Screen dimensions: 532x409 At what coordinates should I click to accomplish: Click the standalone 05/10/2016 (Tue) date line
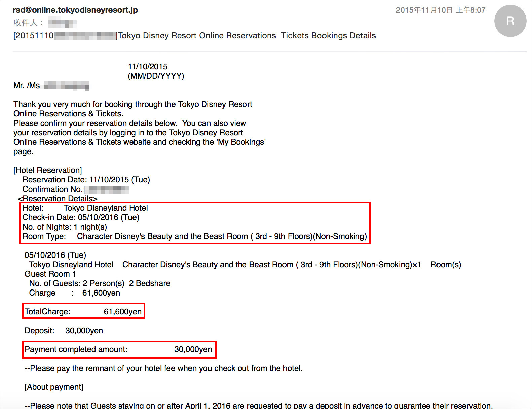(x=55, y=255)
